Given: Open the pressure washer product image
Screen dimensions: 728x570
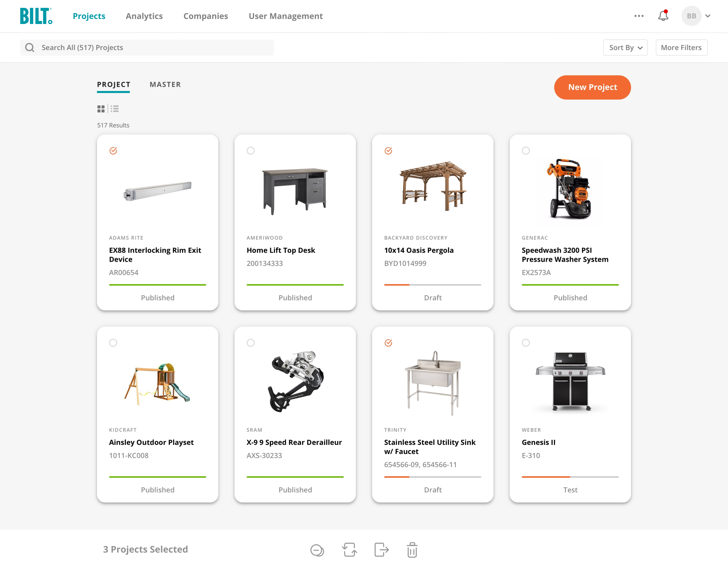Looking at the screenshot, I should (570, 189).
